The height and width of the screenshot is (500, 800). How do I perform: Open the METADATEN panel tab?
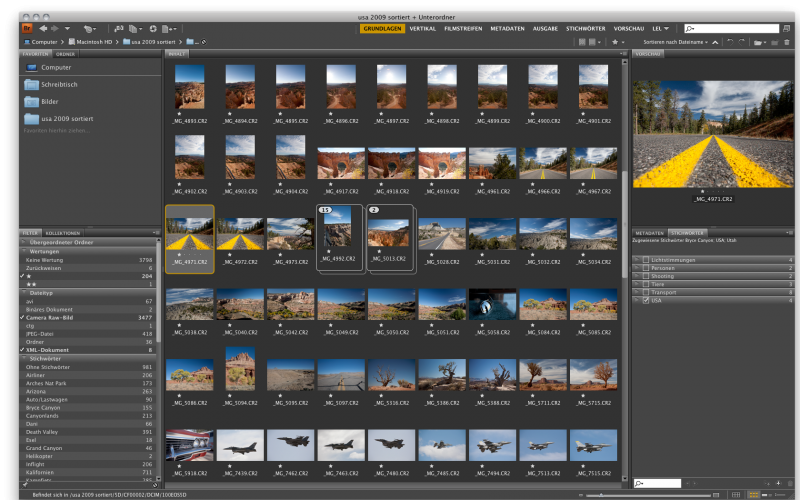point(649,233)
